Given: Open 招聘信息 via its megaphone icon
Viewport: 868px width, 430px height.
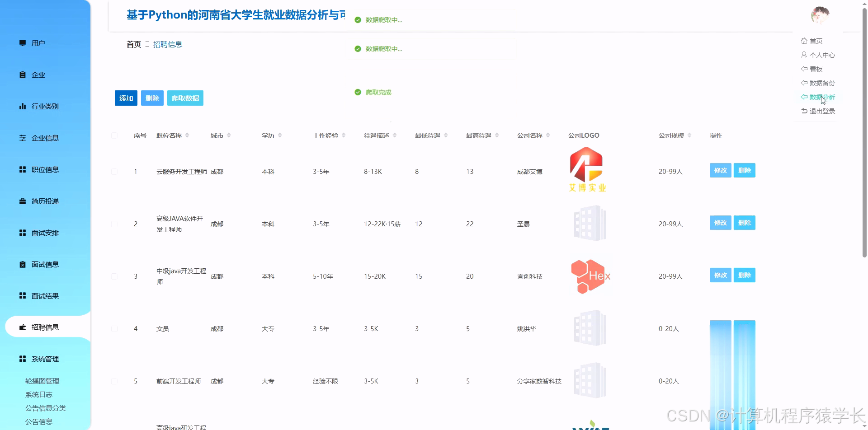Looking at the screenshot, I should (x=24, y=327).
